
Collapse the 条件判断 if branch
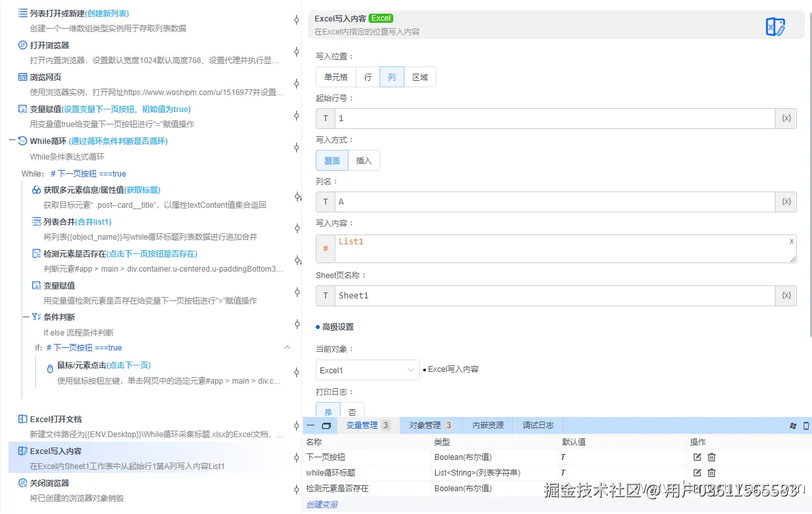(287, 347)
